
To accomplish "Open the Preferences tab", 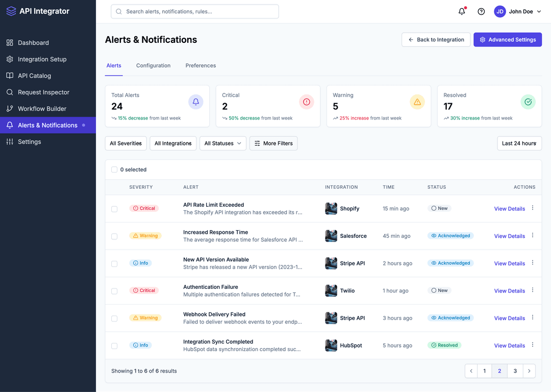I will click(201, 65).
